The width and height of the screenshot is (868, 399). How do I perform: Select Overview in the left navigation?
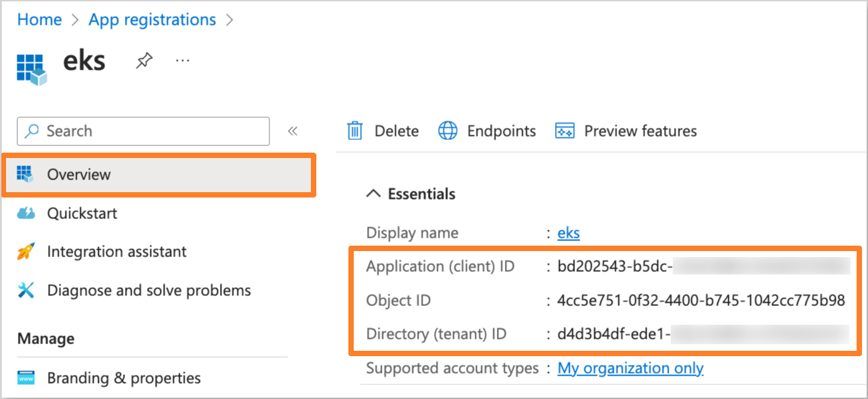click(x=78, y=174)
